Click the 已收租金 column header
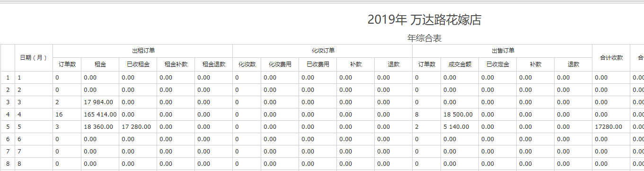The width and height of the screenshot is (644, 171). (x=138, y=64)
